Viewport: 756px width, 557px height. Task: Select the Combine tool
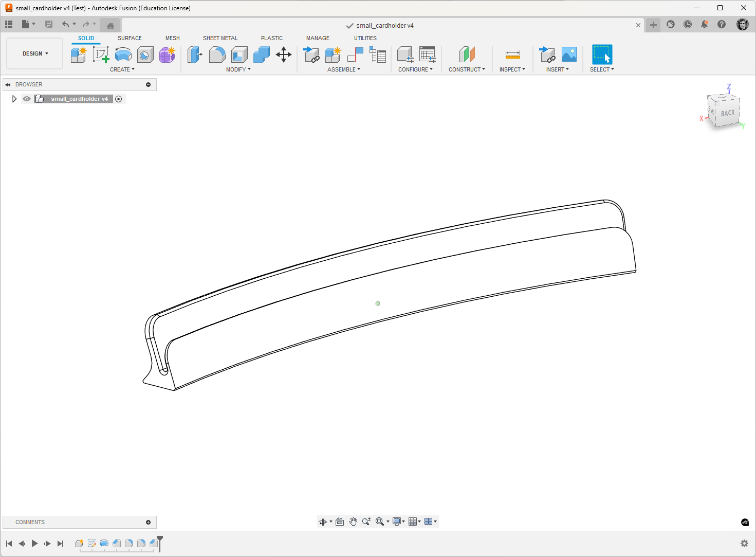coord(262,55)
